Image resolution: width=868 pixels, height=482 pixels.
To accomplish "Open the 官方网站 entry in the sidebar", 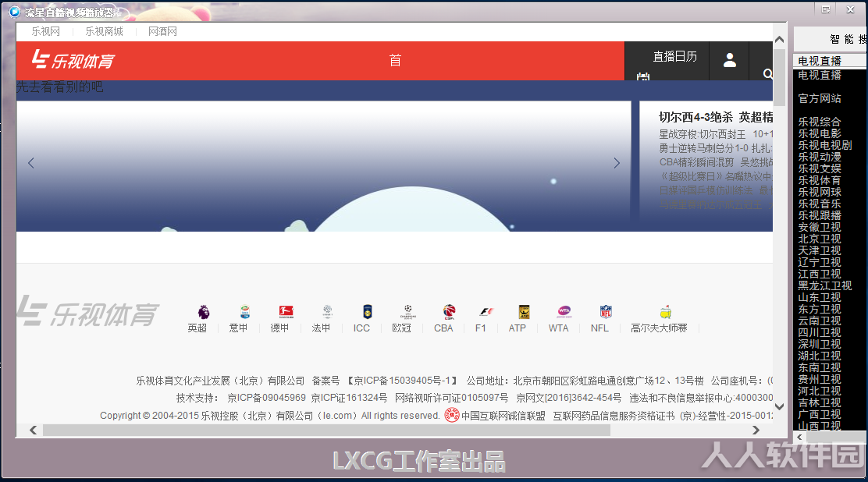I will click(x=820, y=98).
